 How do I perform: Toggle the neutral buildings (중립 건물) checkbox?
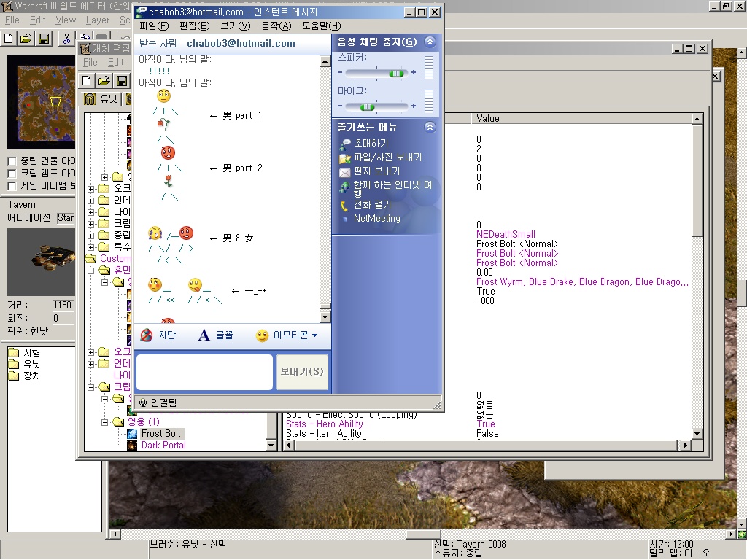click(12, 161)
